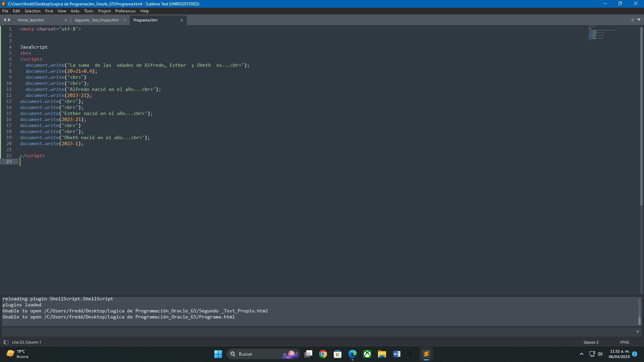Click the opening script tag
Viewport: 644px width, 362px height.
pyautogui.click(x=31, y=59)
